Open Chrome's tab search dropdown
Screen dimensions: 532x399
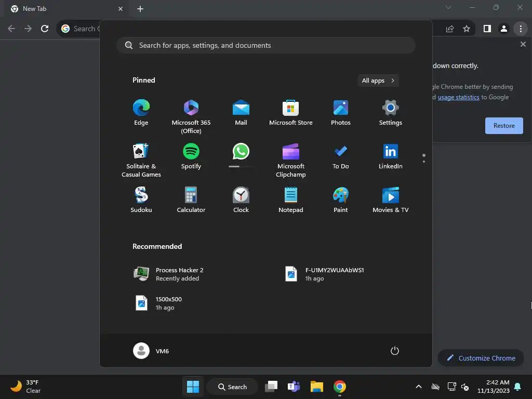[448, 7]
